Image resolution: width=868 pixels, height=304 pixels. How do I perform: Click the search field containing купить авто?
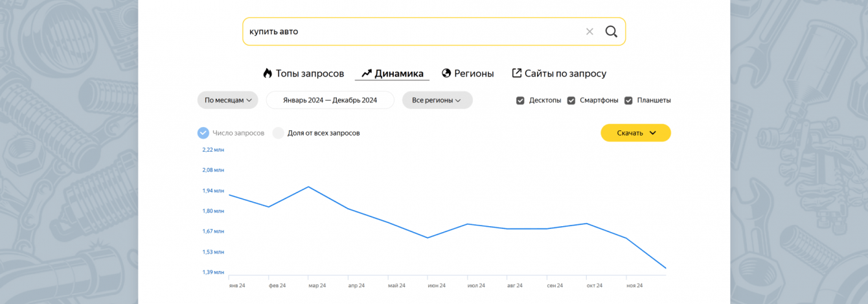point(408,32)
